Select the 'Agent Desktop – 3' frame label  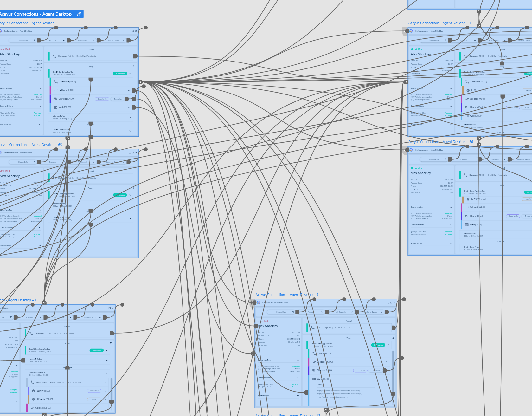(287, 295)
